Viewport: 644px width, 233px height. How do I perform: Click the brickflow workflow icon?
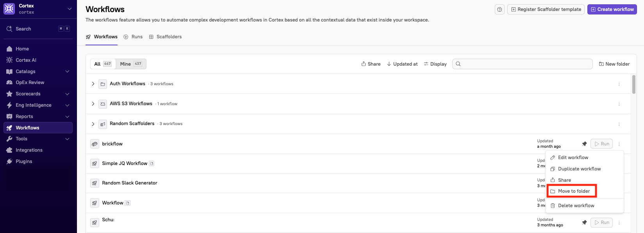coord(95,144)
